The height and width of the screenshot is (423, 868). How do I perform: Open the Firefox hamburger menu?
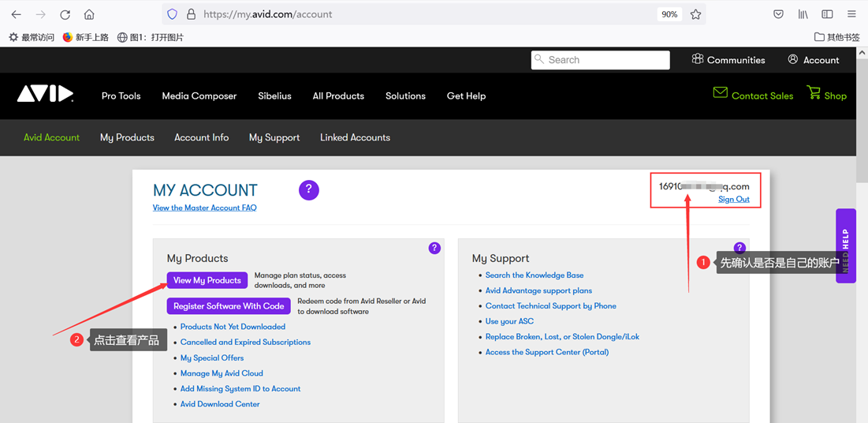[851, 14]
